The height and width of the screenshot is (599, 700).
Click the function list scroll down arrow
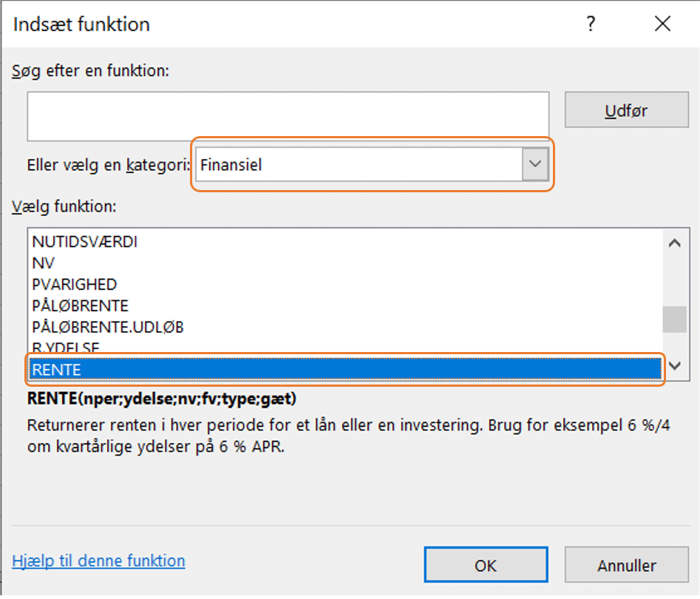pos(673,365)
